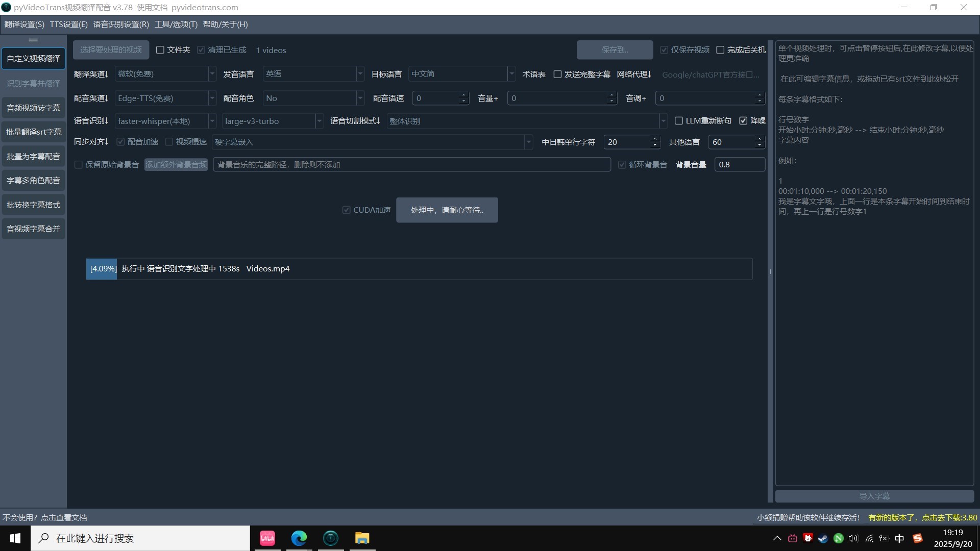This screenshot has height=551, width=980.
Task: Select 字幕多角色配音 sidebar tab
Action: (x=33, y=180)
